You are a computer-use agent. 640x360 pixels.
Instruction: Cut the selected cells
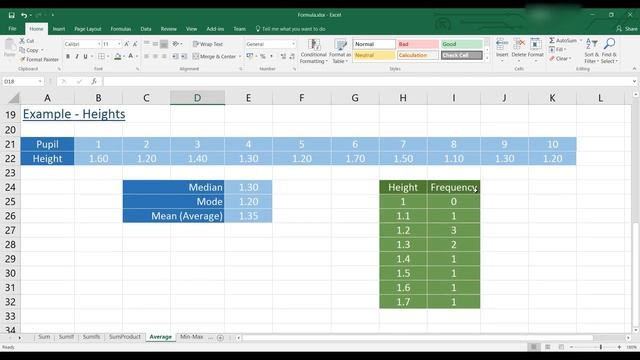coord(27,41)
